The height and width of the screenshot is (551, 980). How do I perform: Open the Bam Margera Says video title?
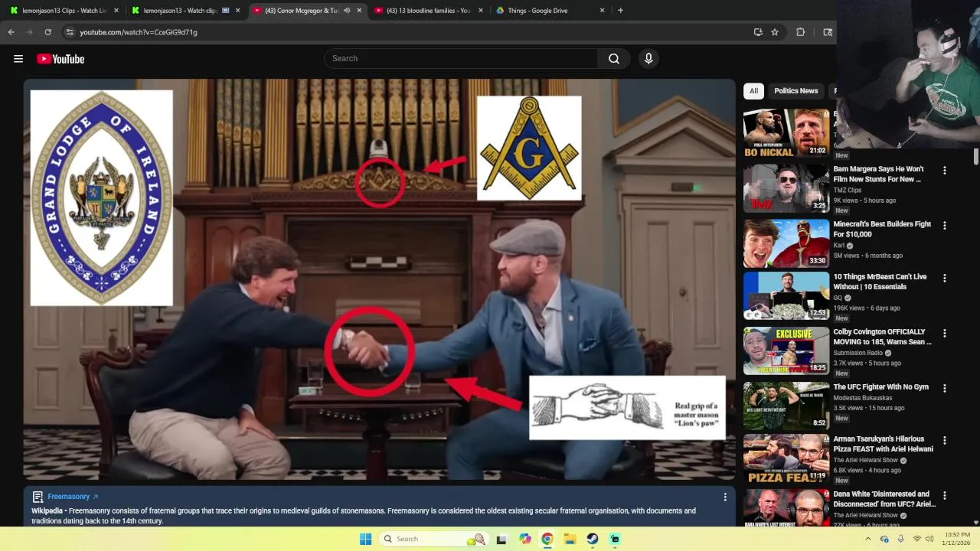[x=878, y=174]
